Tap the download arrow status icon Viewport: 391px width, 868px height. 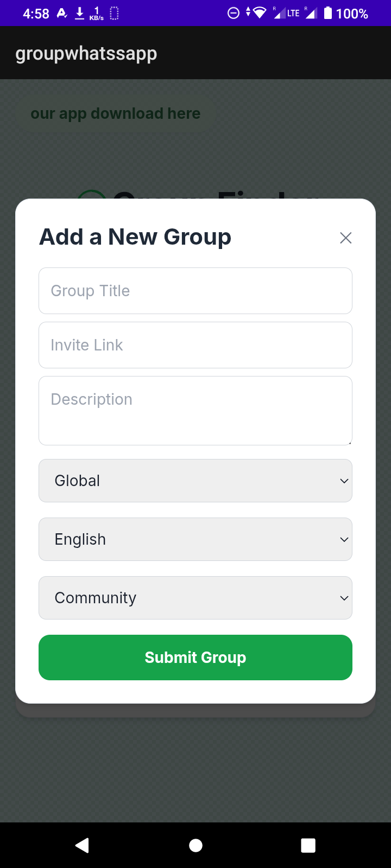tap(79, 13)
